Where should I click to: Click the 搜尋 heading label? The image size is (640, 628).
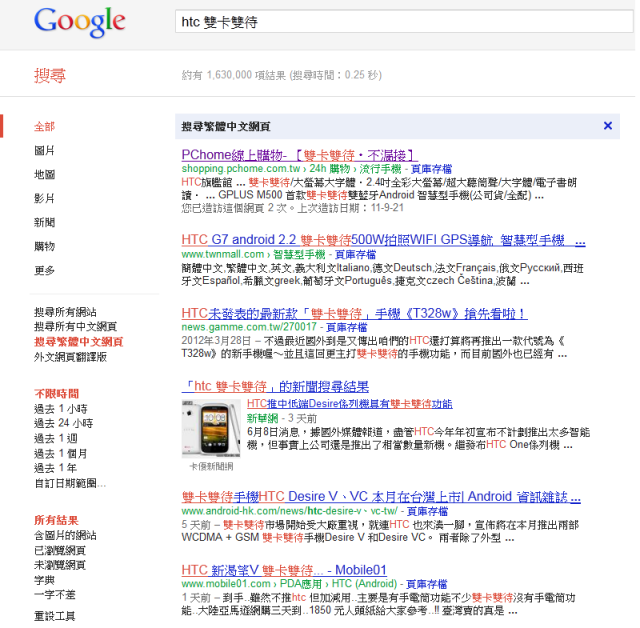(x=50, y=75)
